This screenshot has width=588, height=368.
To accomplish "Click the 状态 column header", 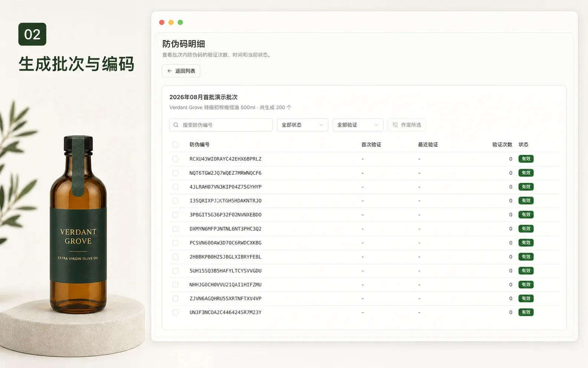I will (x=523, y=144).
